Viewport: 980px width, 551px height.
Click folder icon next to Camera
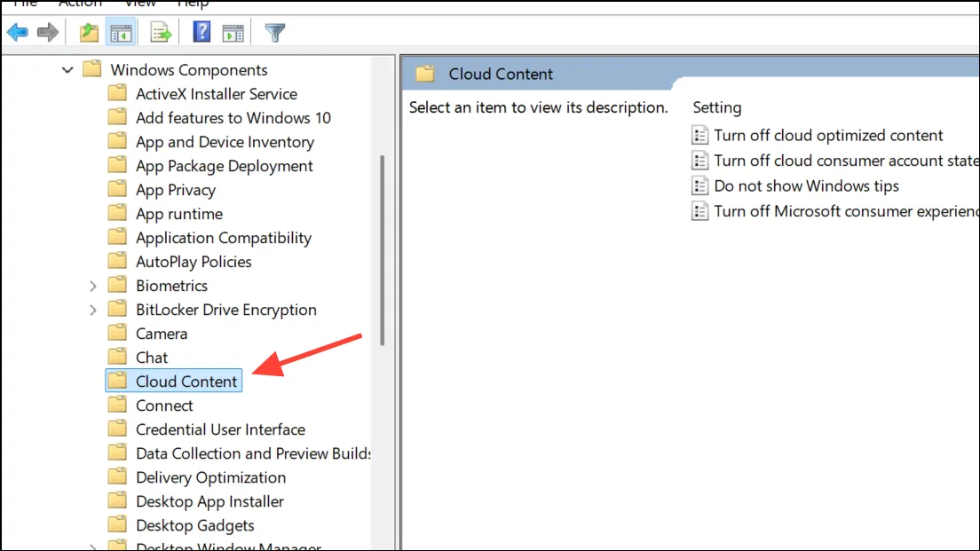[x=117, y=333]
